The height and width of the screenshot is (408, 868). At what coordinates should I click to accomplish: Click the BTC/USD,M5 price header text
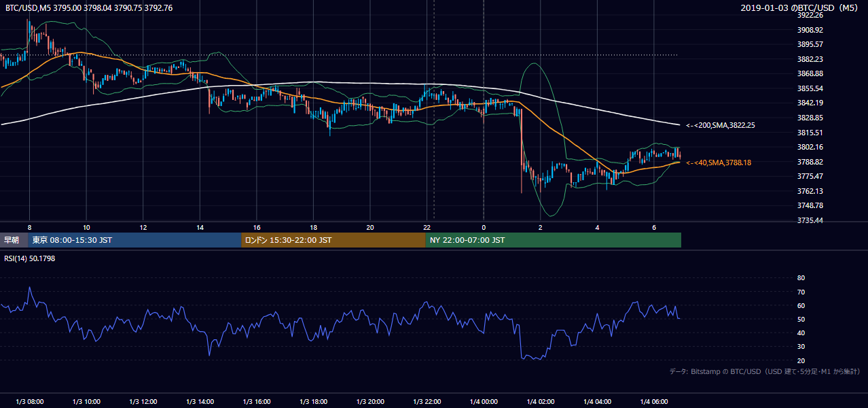89,8
